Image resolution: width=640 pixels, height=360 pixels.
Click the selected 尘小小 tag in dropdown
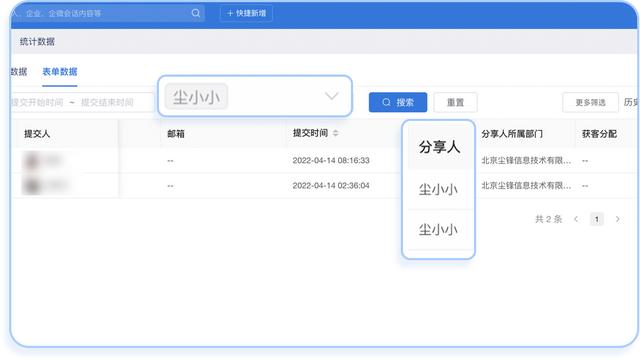(x=196, y=97)
